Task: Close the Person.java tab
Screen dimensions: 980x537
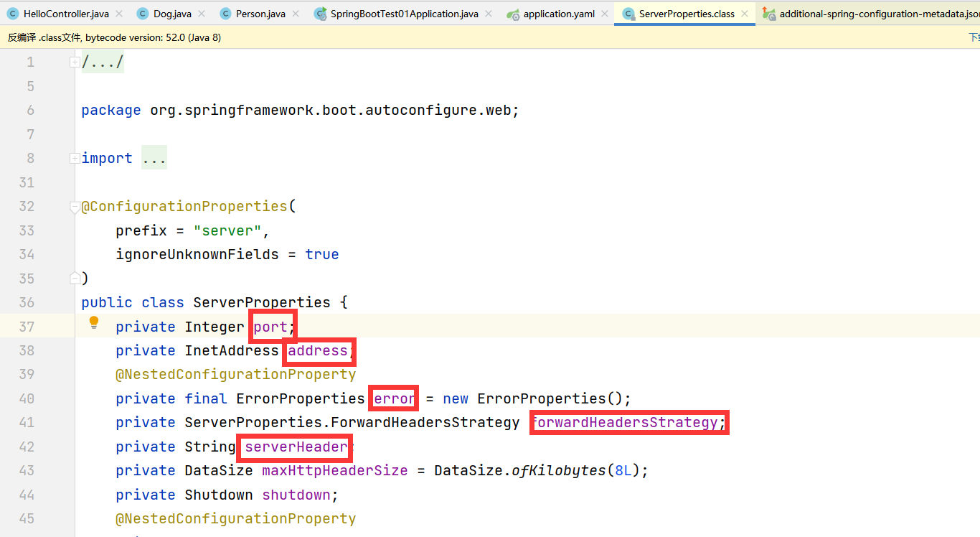Action: (295, 14)
